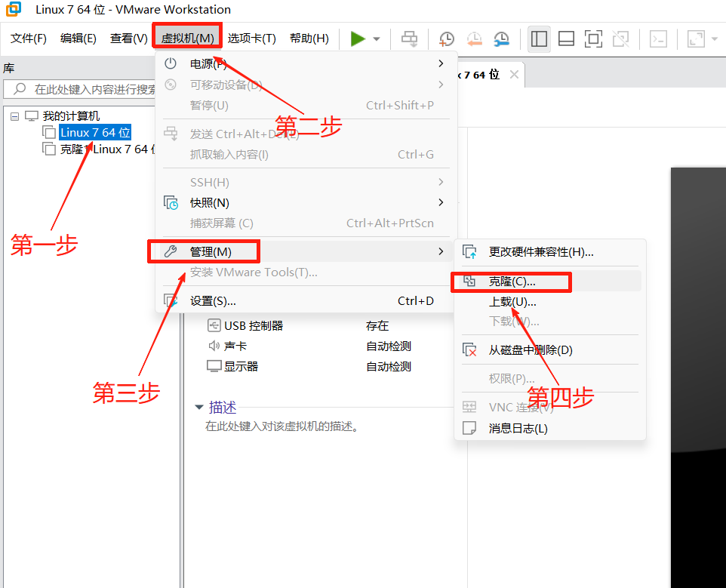Open the 编辑(E) menu
The width and height of the screenshot is (726, 588).
point(78,38)
